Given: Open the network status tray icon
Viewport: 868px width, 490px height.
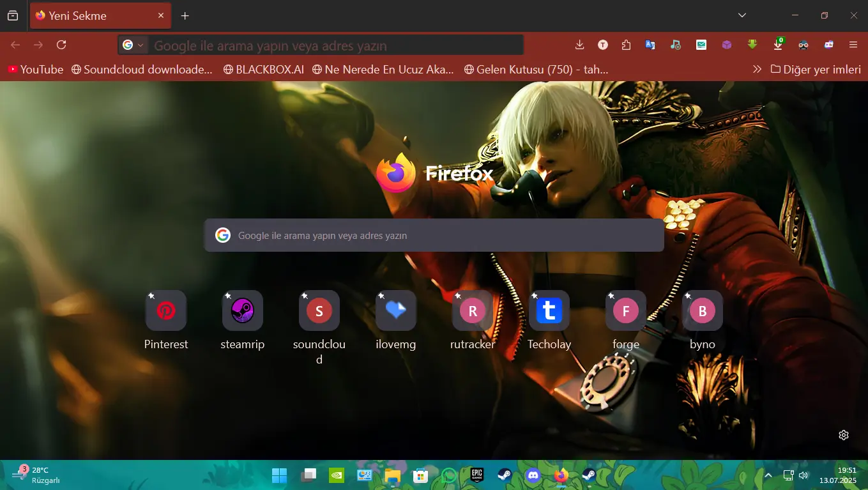Looking at the screenshot, I should coord(788,475).
